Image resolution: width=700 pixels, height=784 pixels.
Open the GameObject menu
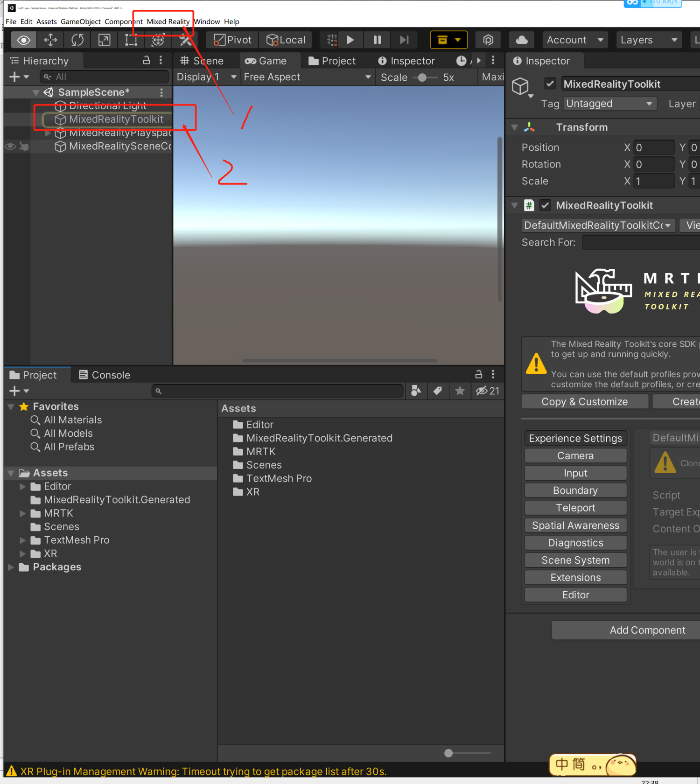(81, 21)
